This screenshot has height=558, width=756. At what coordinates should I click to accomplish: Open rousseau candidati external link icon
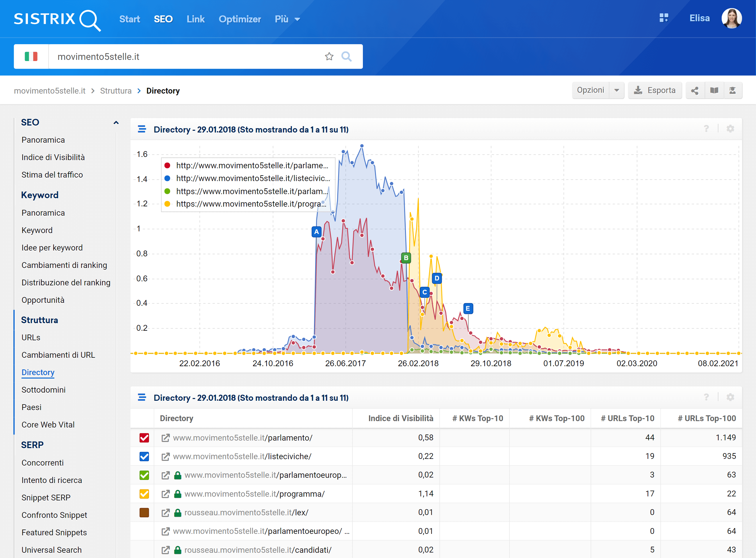coord(165,550)
